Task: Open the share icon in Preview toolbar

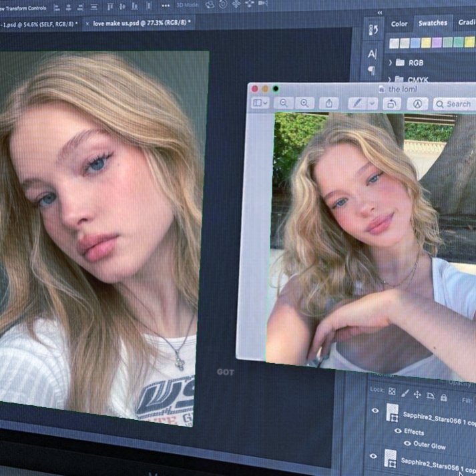Action: pos(328,103)
